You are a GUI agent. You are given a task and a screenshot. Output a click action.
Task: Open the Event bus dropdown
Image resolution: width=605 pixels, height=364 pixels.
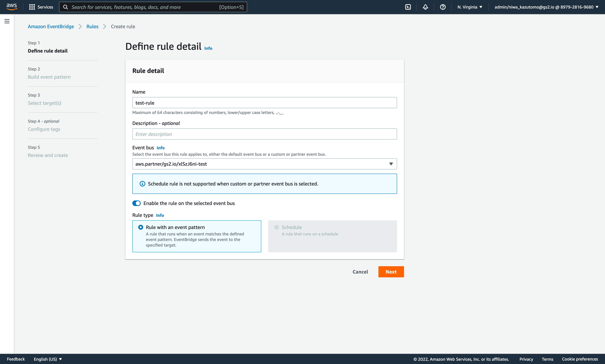tap(265, 164)
